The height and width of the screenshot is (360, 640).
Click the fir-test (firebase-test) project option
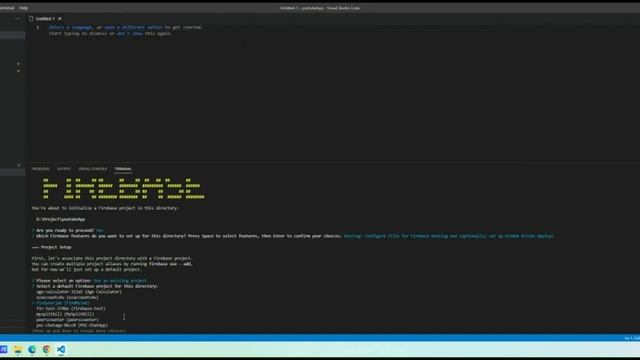tap(71, 309)
